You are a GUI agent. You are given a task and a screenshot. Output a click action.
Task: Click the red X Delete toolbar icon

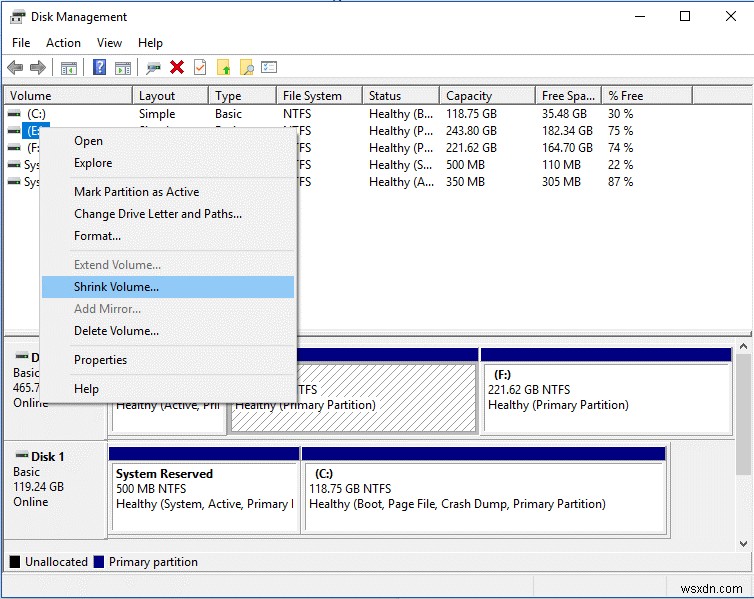tap(177, 67)
